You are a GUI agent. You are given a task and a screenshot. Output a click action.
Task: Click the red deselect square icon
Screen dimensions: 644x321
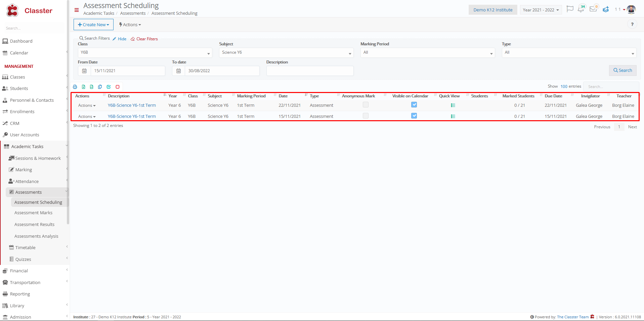coord(118,87)
